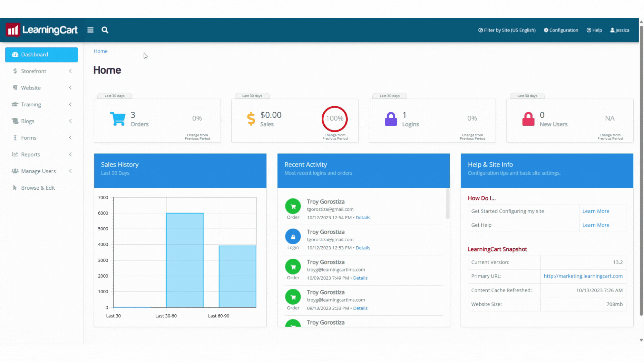
Task: Click the Storefront dollar icon
Action: (15, 71)
